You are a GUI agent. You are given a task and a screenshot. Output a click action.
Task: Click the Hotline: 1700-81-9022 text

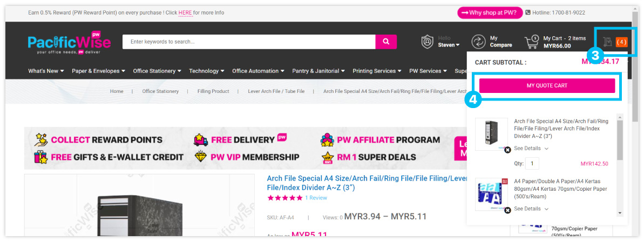coord(559,13)
